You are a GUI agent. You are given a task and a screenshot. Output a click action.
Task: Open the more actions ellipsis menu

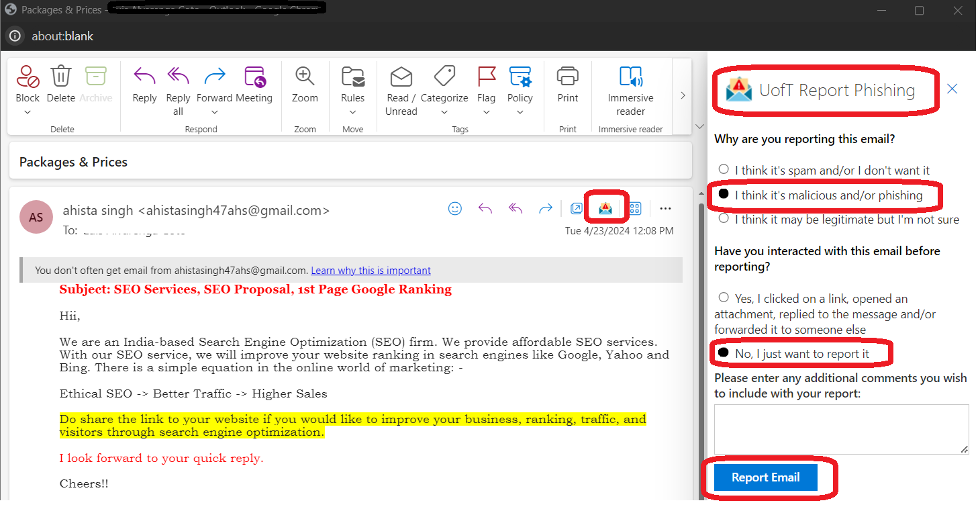point(665,208)
